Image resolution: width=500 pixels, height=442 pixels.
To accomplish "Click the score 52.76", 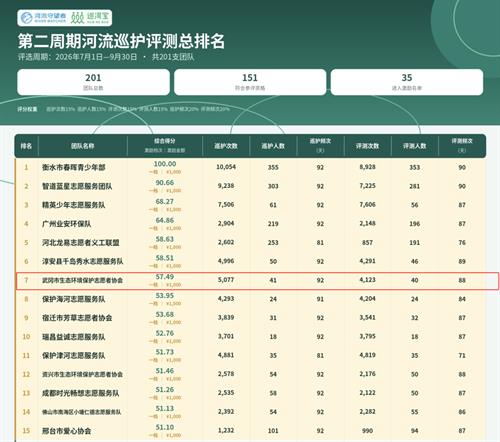I will (165, 333).
